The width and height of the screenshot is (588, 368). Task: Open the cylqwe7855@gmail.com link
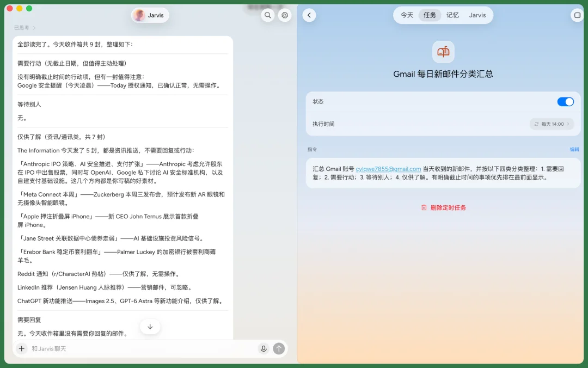point(388,169)
